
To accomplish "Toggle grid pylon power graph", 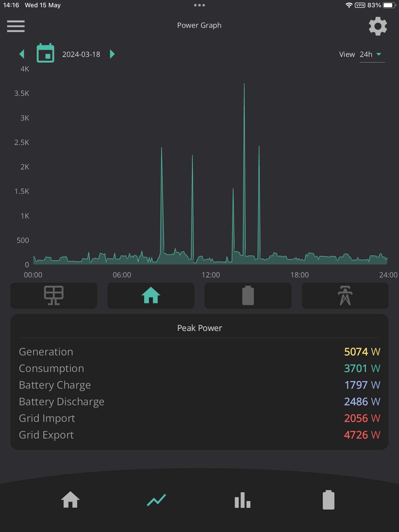I will [345, 296].
